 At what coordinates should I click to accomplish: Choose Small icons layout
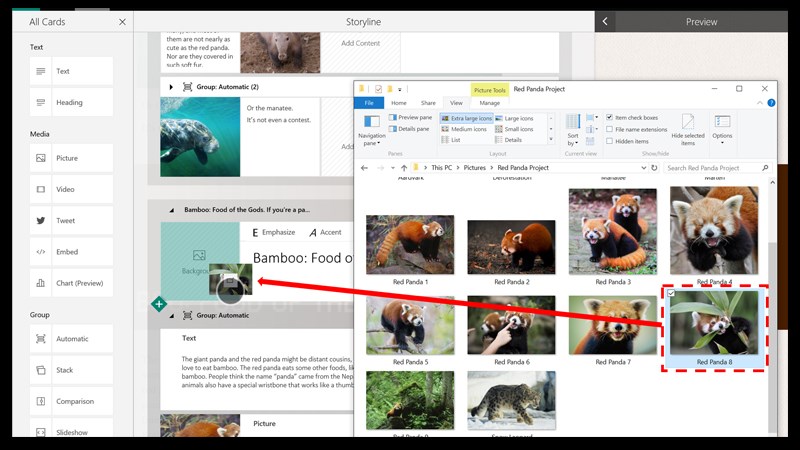point(514,129)
